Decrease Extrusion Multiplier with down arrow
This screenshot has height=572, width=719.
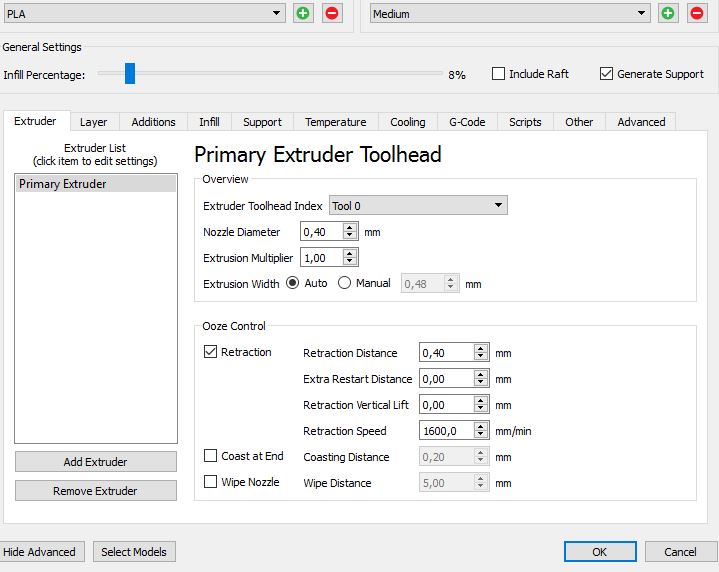[x=349, y=262]
